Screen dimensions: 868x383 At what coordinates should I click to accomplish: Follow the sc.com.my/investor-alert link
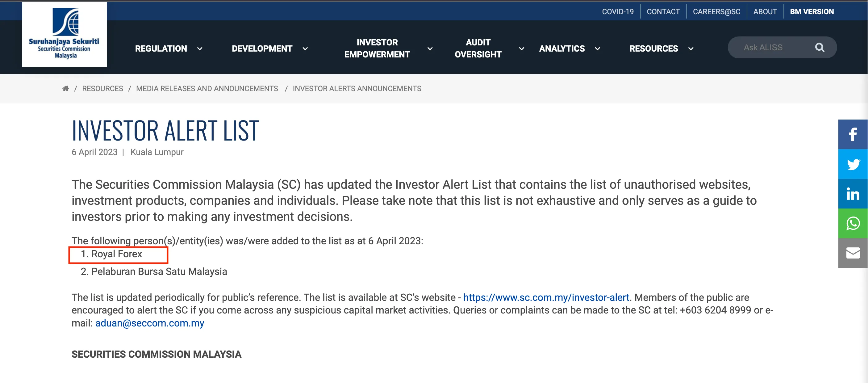[546, 297]
